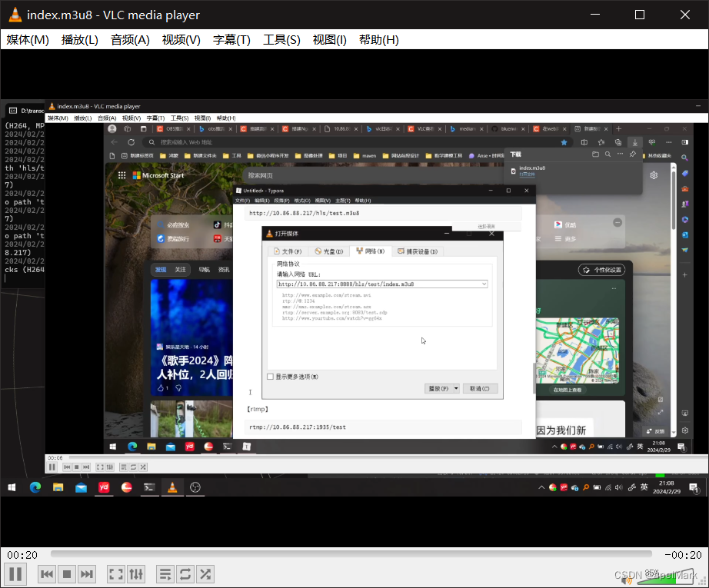Toggle fullscreen from the main control bar
The width and height of the screenshot is (709, 588).
116,574
